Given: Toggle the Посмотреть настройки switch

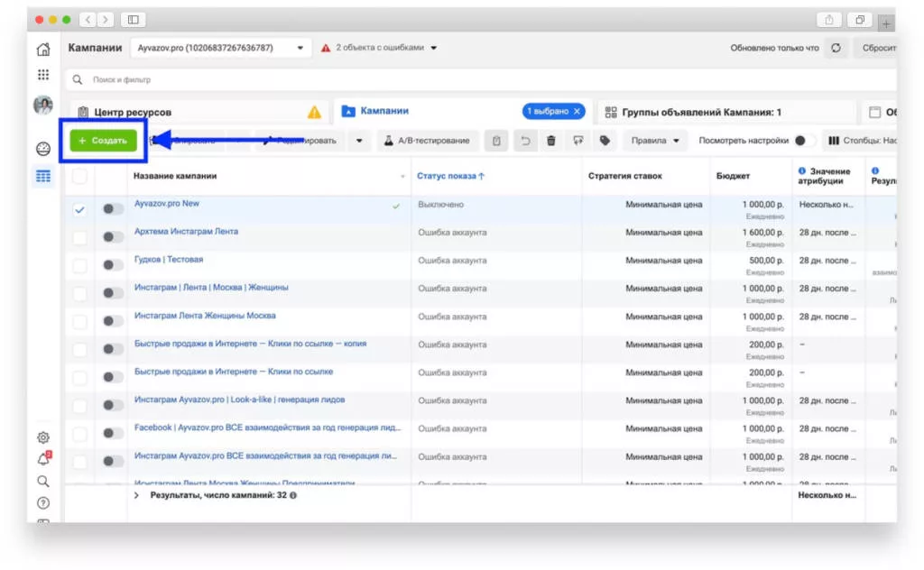Looking at the screenshot, I should pyautogui.click(x=804, y=141).
